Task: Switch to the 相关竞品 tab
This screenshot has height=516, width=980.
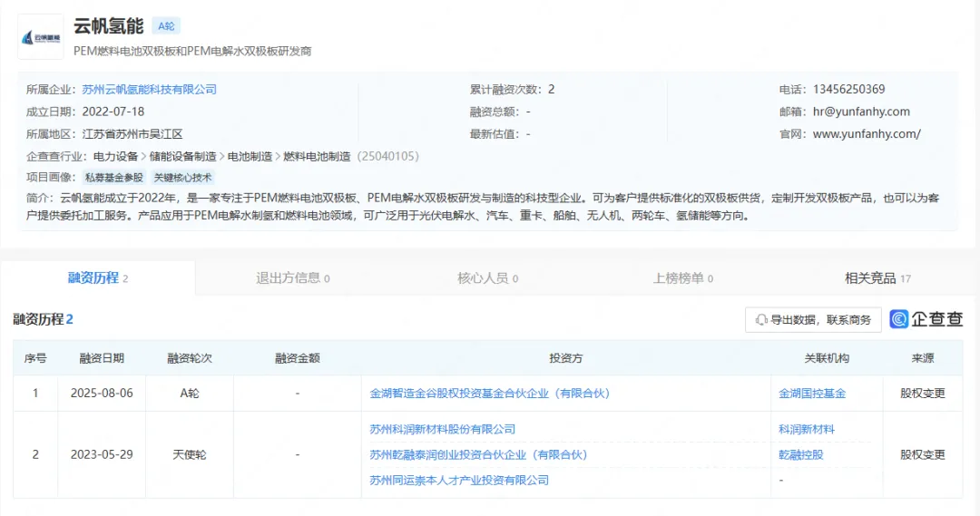Action: coord(877,278)
